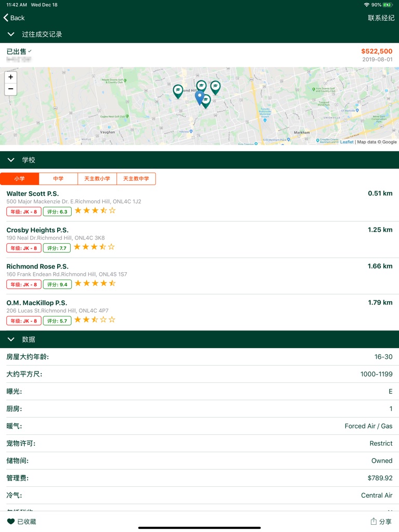Tap 联系经纪 to contact the agent
Viewport: 399px width, 532px height.
381,18
